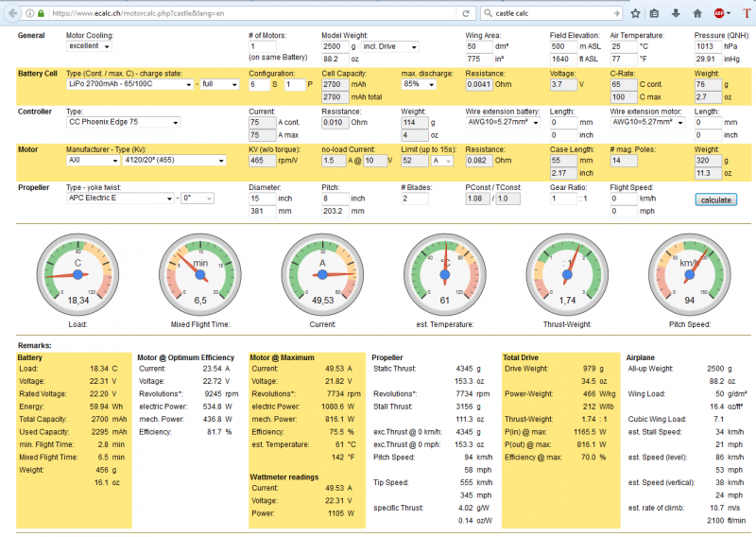This screenshot has width=756, height=537.
Task: Click the propeller Diameter inch field
Action: click(262, 199)
